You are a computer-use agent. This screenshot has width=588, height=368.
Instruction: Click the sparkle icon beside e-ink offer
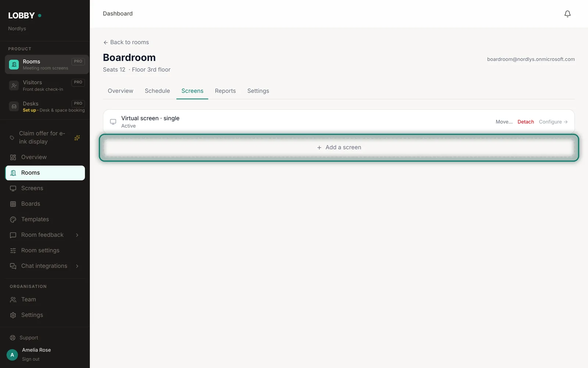[77, 138]
